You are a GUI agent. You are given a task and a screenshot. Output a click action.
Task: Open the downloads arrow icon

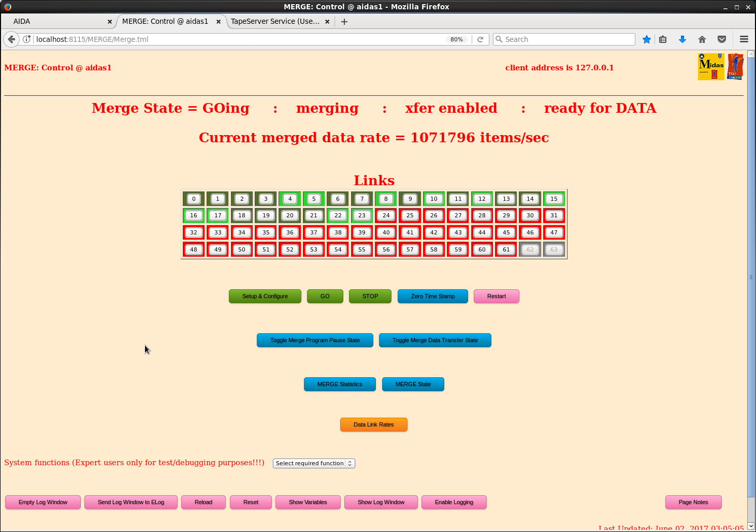tap(682, 39)
